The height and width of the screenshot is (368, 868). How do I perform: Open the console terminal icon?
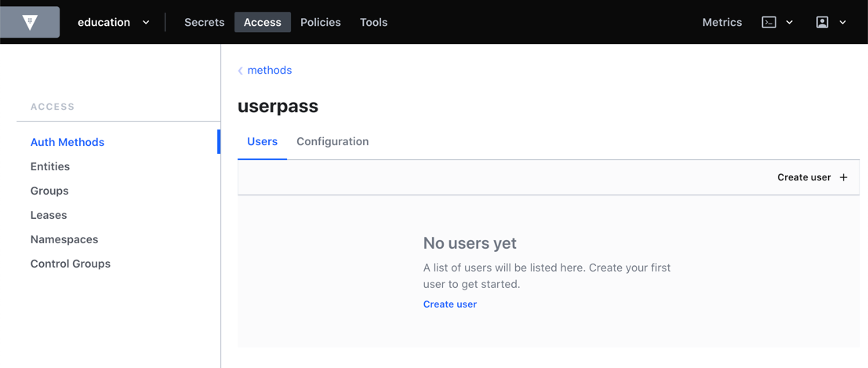768,22
